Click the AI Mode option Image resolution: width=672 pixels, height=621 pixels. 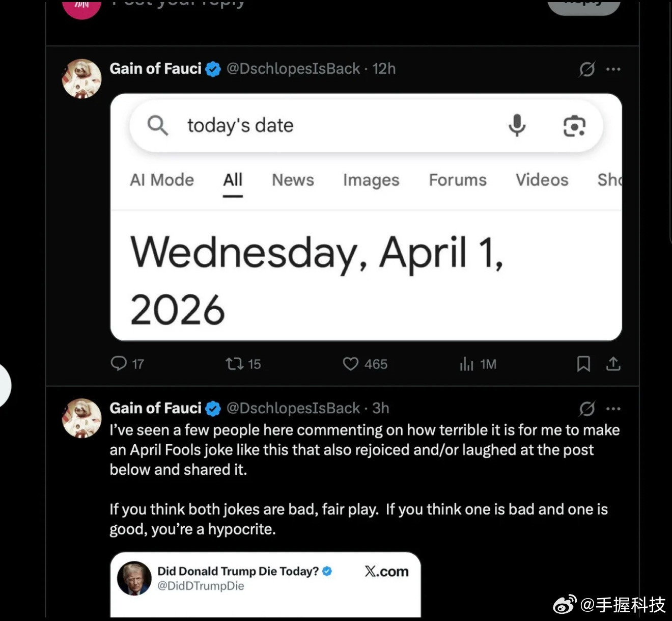pyautogui.click(x=161, y=180)
